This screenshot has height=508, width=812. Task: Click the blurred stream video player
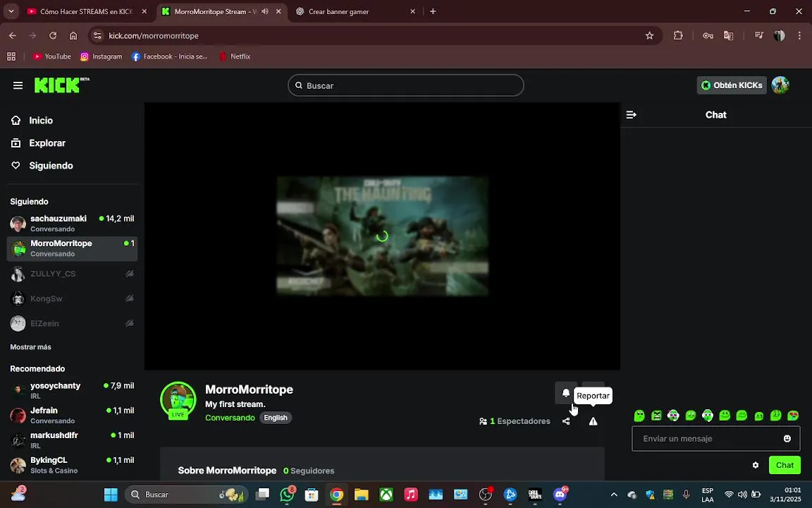tap(382, 236)
